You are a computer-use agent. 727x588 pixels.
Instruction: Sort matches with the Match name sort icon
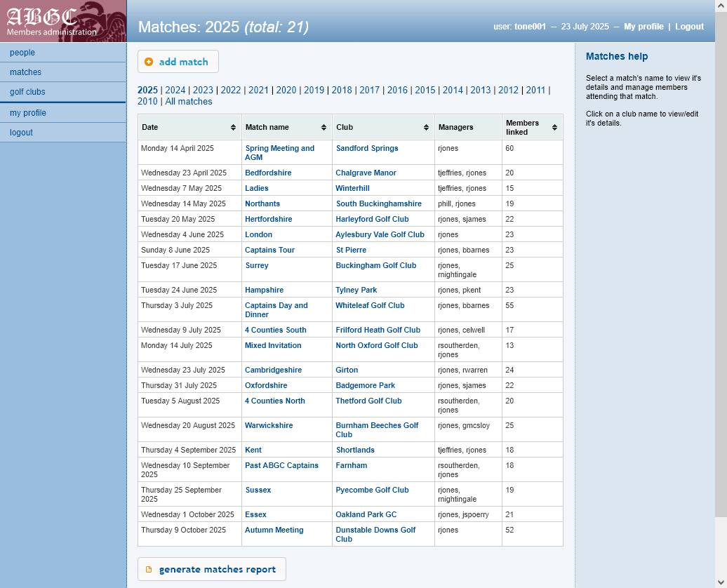pos(324,127)
